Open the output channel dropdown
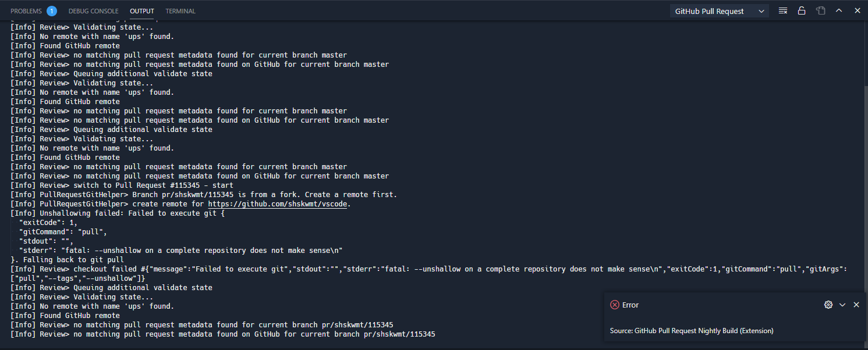Viewport: 868px width, 350px height. [719, 10]
